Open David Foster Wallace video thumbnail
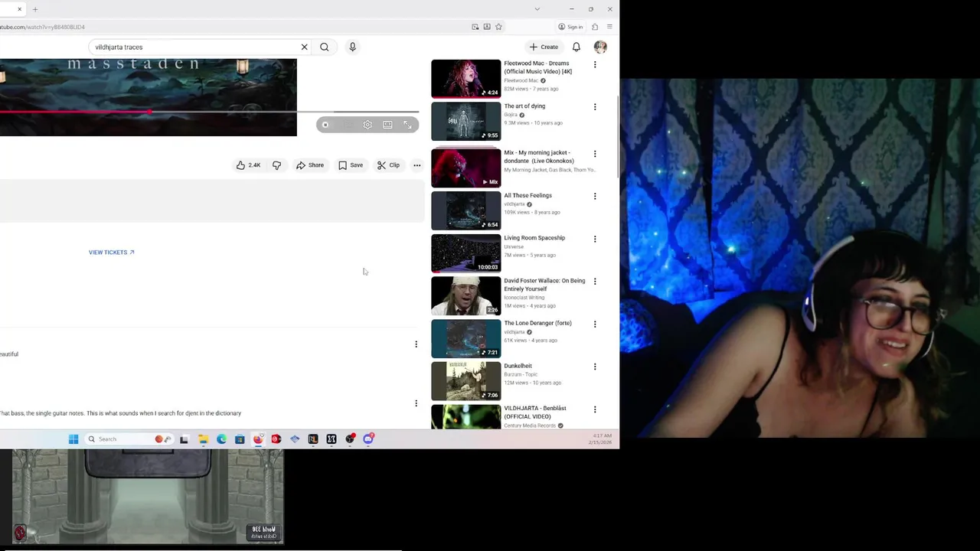 point(465,295)
